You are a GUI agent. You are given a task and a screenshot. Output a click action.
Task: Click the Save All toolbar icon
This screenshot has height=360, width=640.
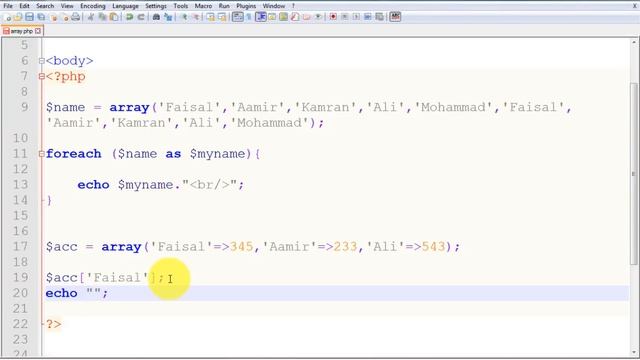tap(41, 17)
